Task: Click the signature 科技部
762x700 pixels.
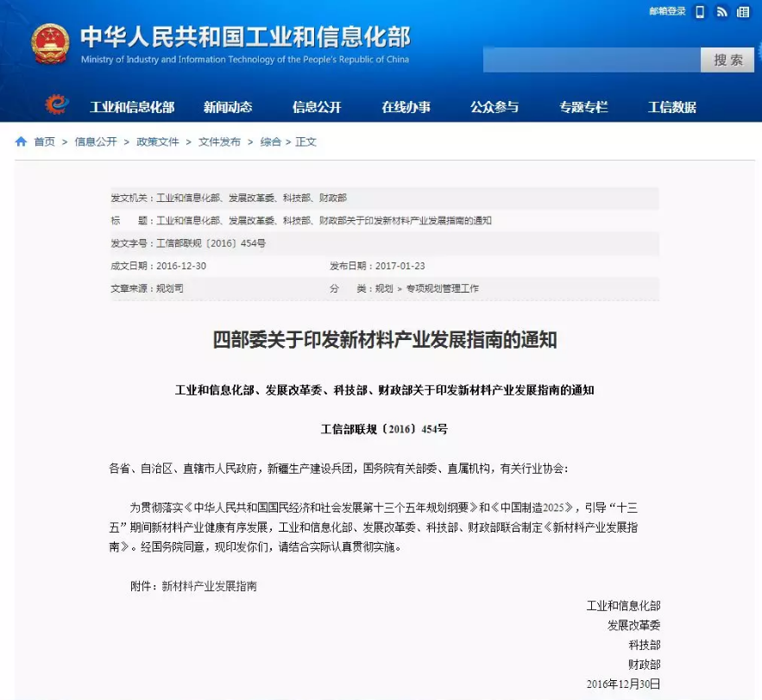Action: coord(645,645)
